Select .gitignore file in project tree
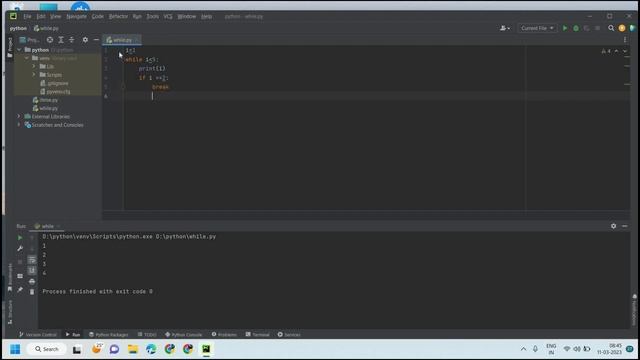 click(54, 83)
